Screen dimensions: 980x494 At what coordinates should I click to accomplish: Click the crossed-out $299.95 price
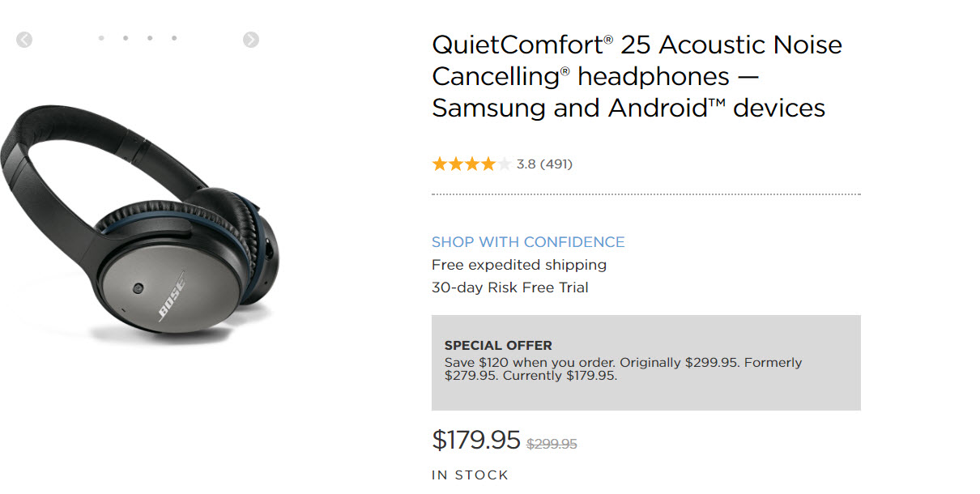(552, 444)
